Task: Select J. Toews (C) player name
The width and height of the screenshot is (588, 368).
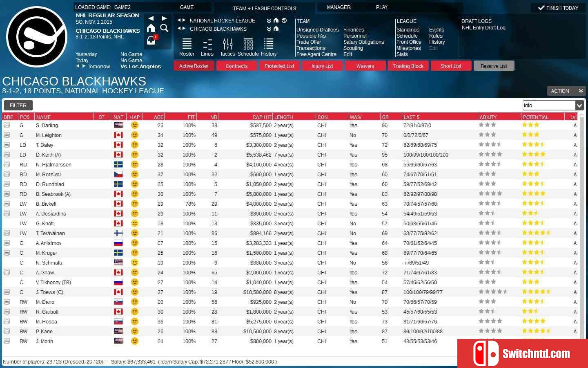Action: pyautogui.click(x=49, y=292)
